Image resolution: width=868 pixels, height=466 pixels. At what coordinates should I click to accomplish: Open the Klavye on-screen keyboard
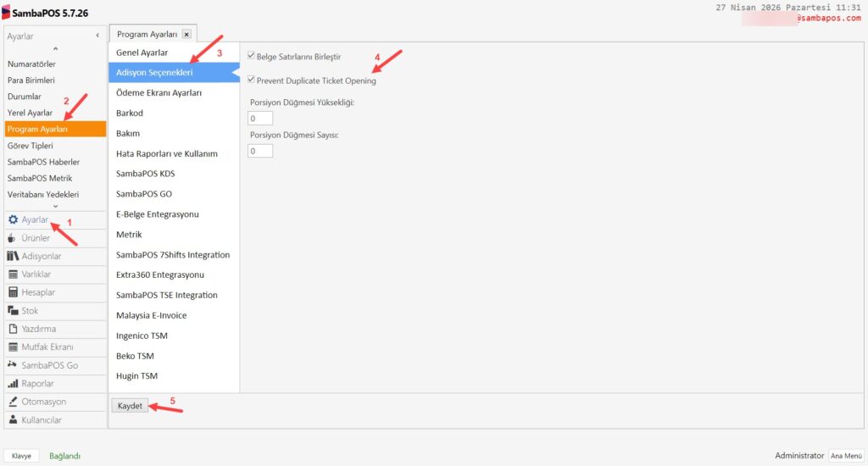21,456
